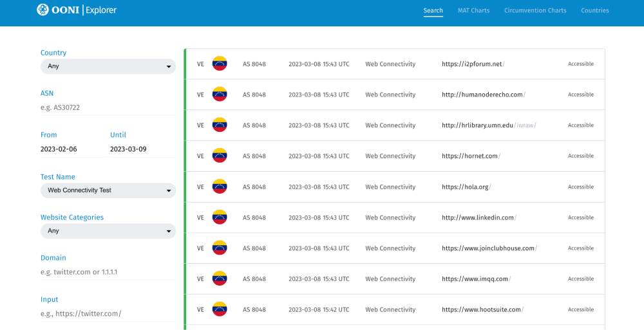This screenshot has height=330, width=644.
Task: Open the https://www.imqq.com measurement result
Action: pos(475,279)
